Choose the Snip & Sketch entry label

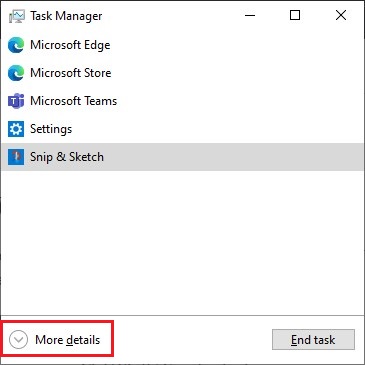click(67, 157)
